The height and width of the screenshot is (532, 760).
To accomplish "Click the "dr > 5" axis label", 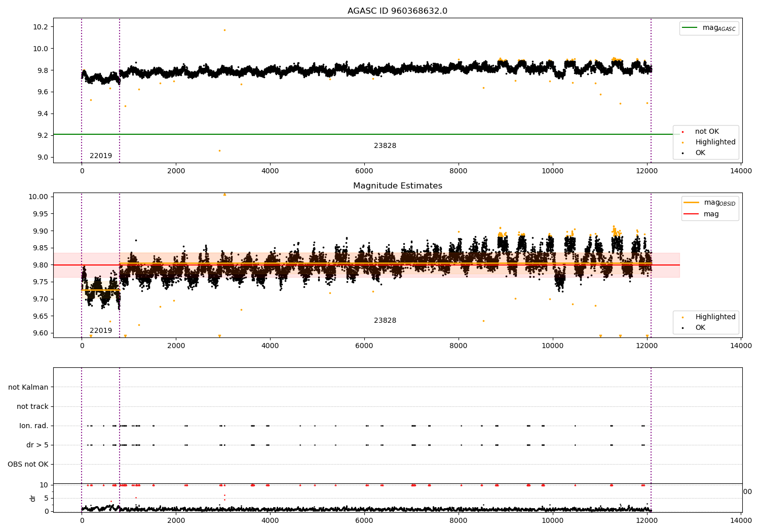I will tap(37, 445).
